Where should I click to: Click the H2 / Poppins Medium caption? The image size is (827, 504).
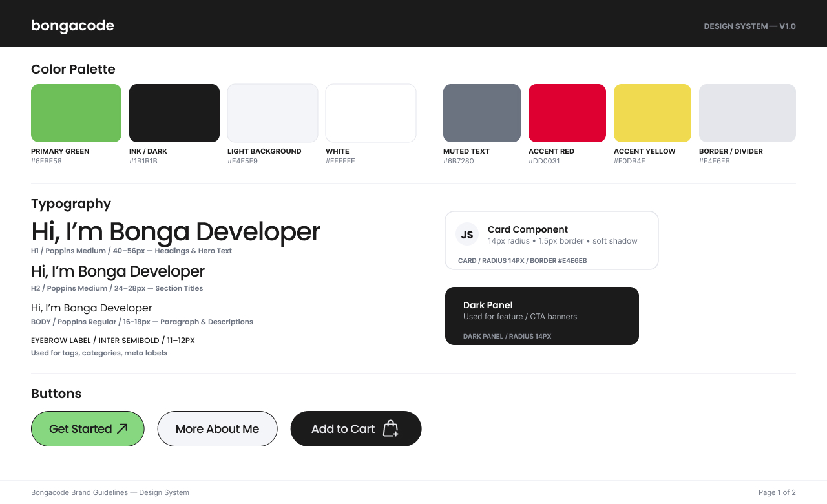click(x=117, y=288)
